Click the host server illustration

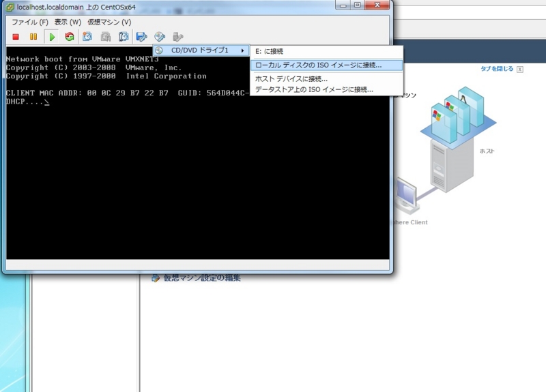coord(452,165)
